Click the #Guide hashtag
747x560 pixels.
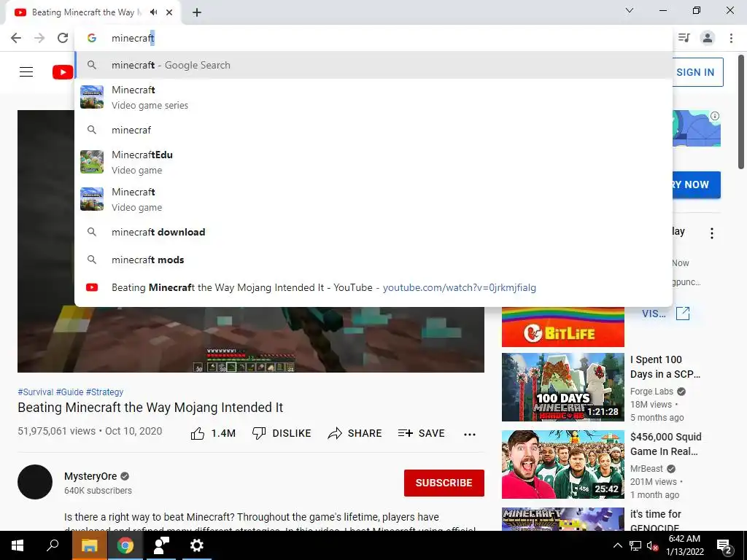(69, 392)
